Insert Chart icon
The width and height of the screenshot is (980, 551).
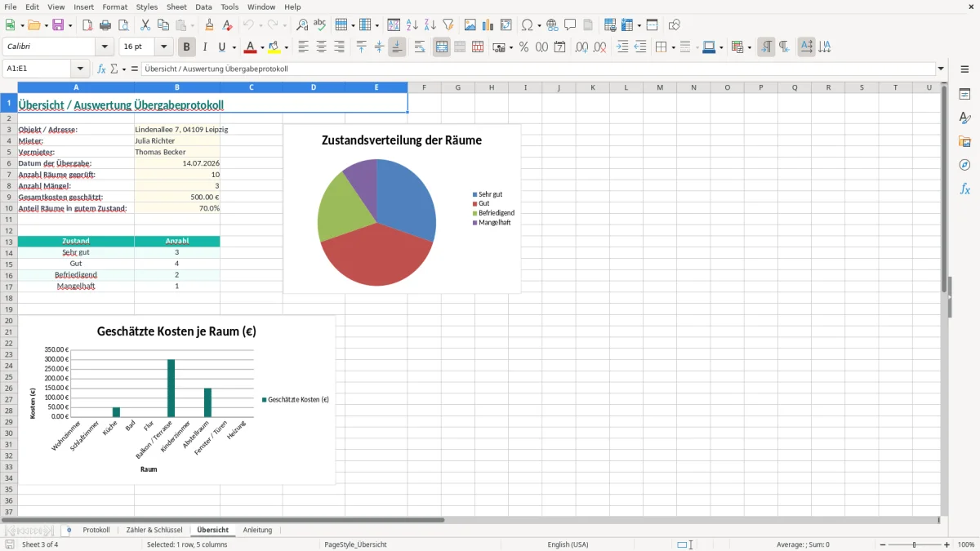(x=488, y=25)
